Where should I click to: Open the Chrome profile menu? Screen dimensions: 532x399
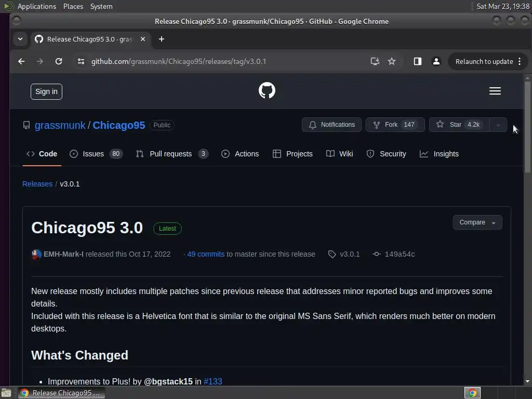pos(436,61)
